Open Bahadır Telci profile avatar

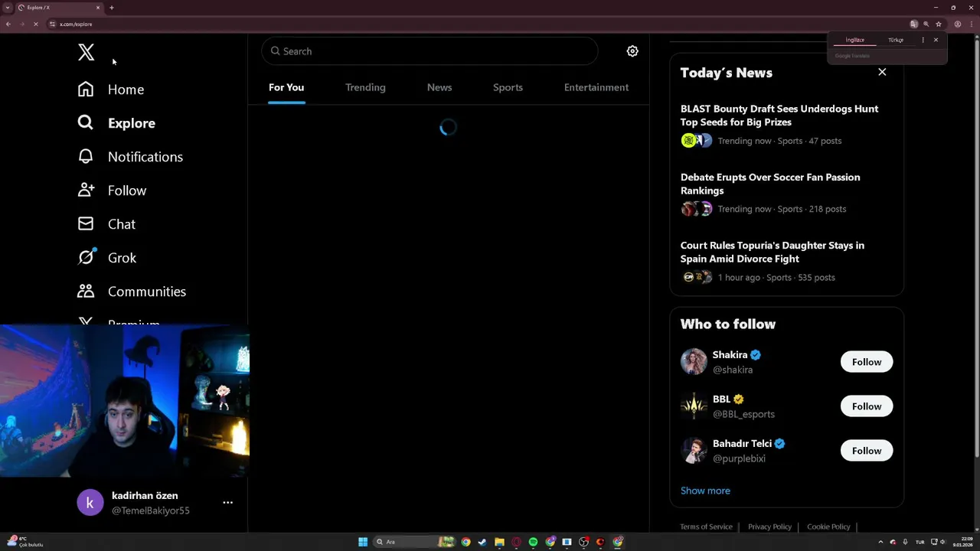click(694, 451)
